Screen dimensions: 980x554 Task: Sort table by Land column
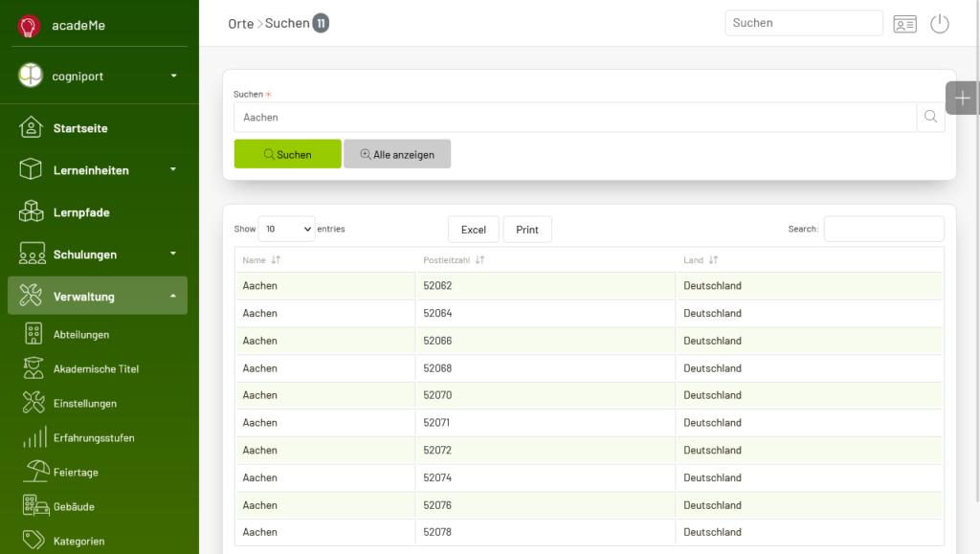point(701,260)
